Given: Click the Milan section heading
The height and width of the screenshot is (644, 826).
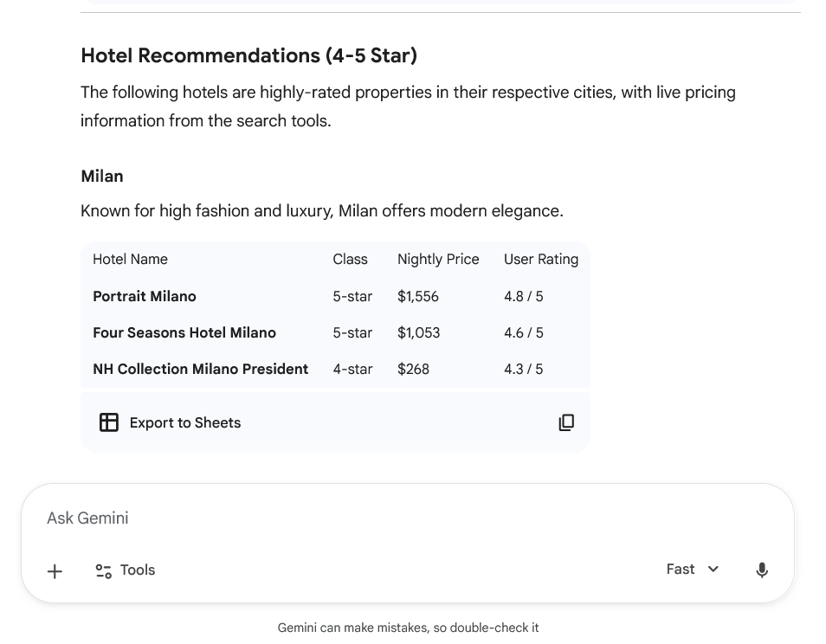Looking at the screenshot, I should point(102,176).
